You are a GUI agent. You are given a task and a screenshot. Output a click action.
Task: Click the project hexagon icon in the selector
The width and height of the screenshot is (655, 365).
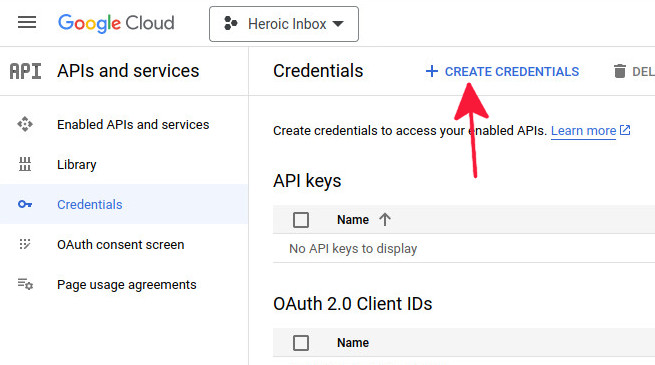tap(231, 23)
